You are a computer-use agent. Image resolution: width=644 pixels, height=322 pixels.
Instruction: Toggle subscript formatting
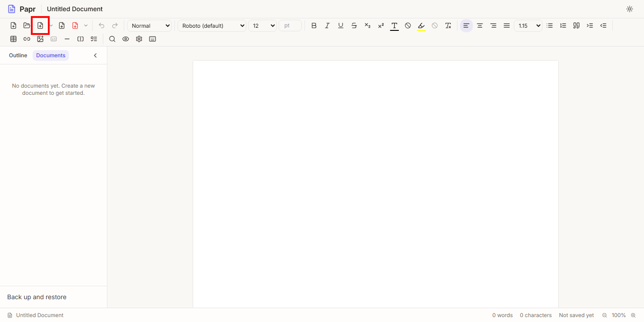coord(368,25)
